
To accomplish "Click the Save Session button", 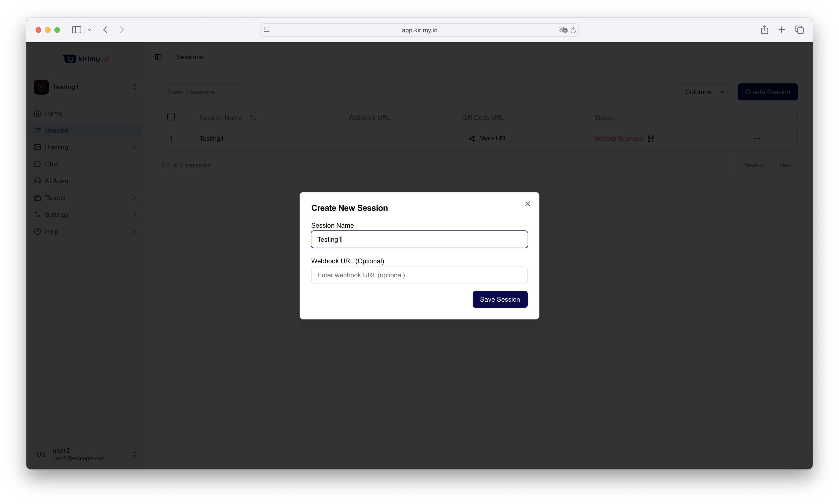I will coord(500,299).
